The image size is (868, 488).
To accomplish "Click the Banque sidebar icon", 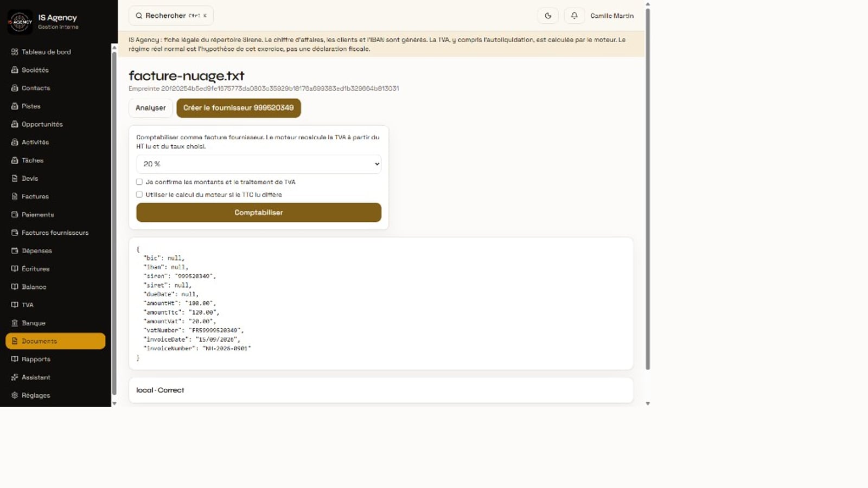I will 15,323.
